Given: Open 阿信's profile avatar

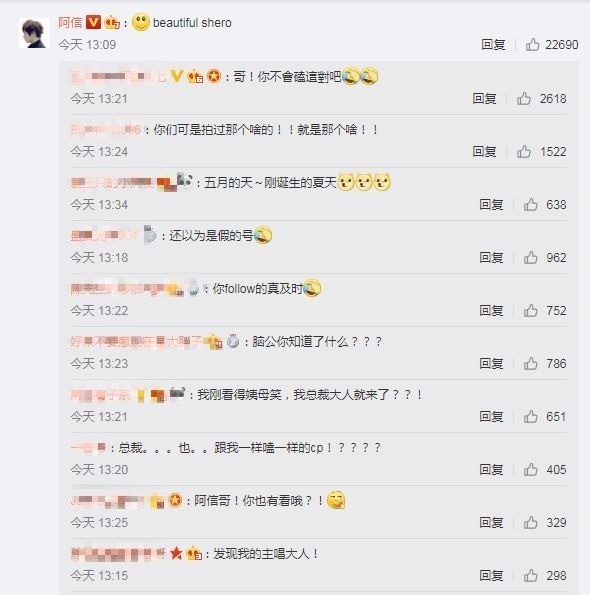Looking at the screenshot, I should coord(34,33).
